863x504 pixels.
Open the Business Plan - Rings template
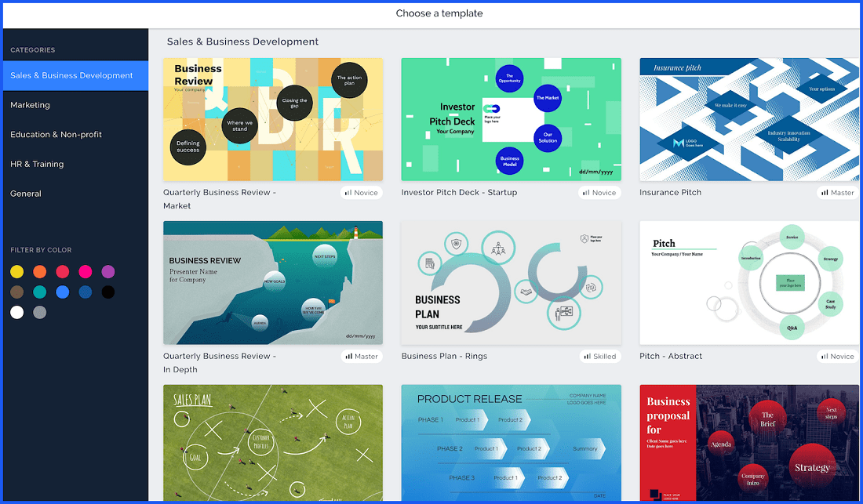511,283
